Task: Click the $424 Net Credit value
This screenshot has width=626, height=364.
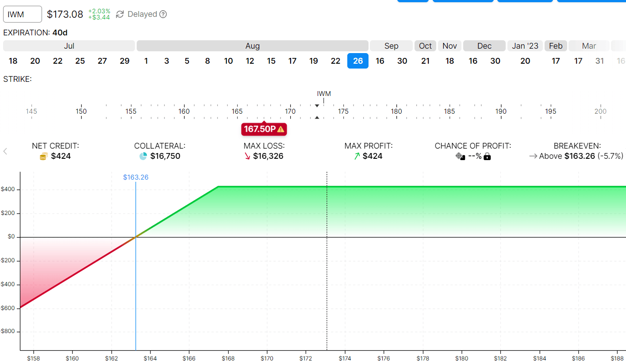Action: click(61, 156)
